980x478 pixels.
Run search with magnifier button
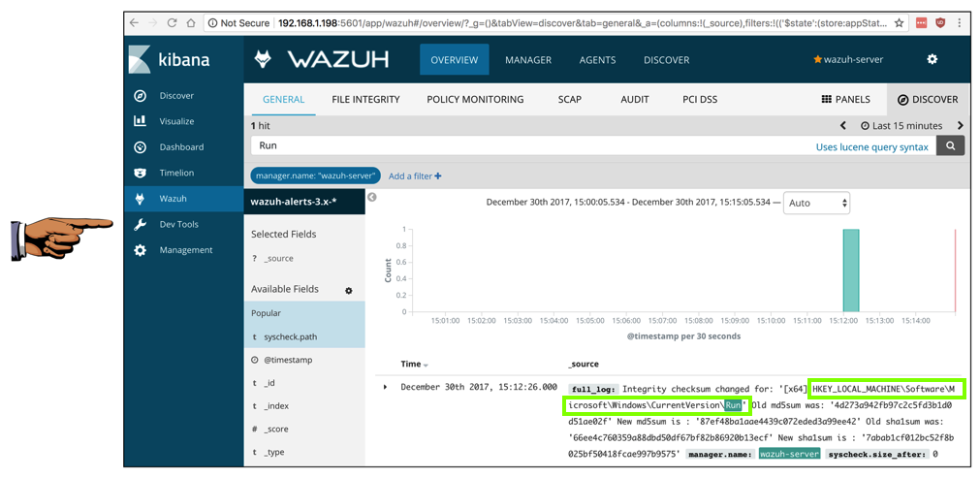[x=951, y=146]
